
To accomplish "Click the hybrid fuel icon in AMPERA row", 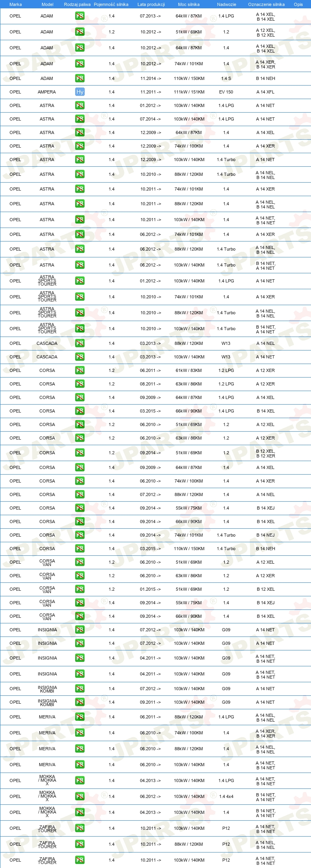I will click(80, 92).
